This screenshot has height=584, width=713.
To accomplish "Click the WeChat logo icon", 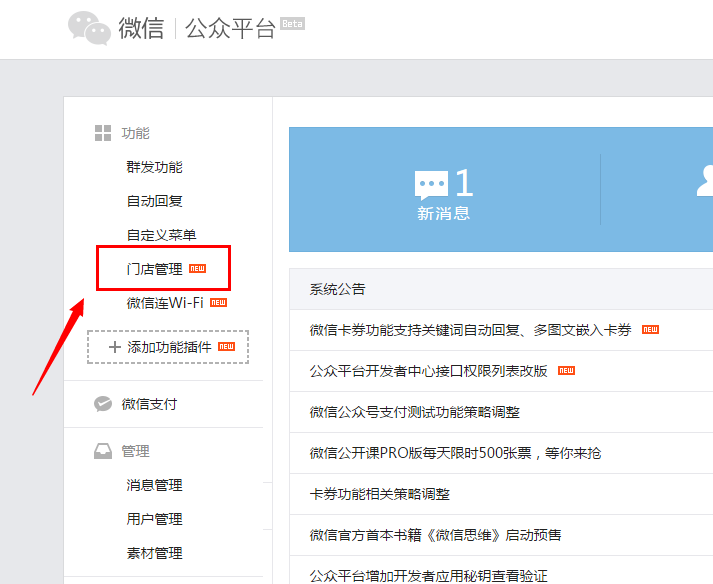I will [89, 28].
